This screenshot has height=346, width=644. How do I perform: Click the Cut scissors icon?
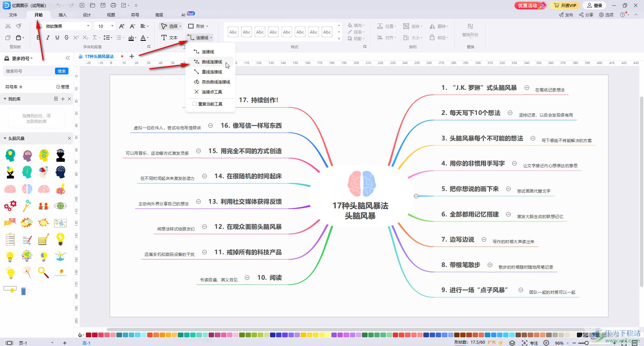tap(8, 26)
